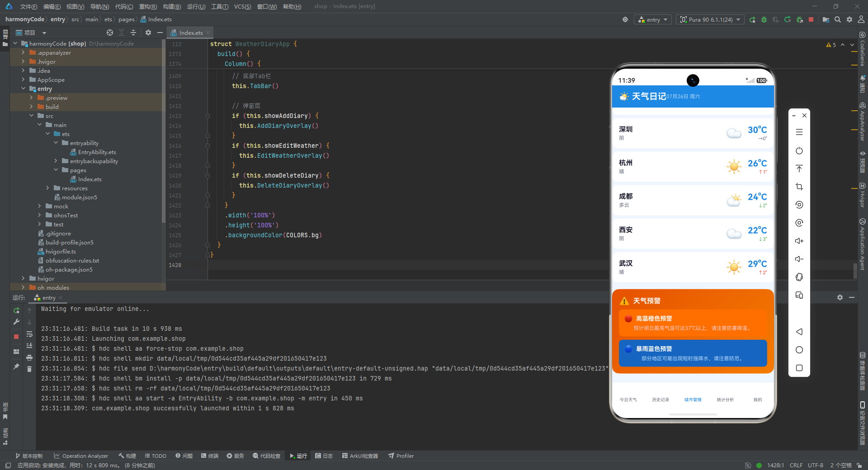Open the 构建(B) menu
The width and height of the screenshot is (868, 470).
172,6
